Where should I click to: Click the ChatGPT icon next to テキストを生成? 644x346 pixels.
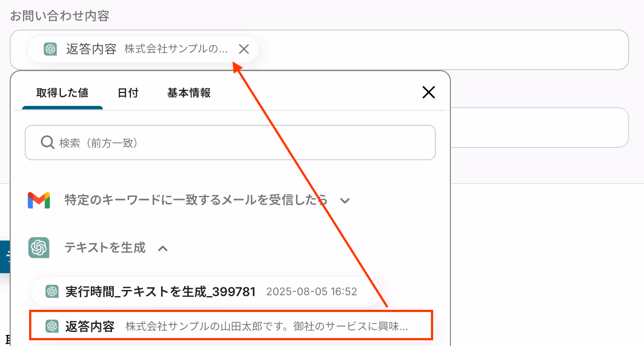(39, 248)
